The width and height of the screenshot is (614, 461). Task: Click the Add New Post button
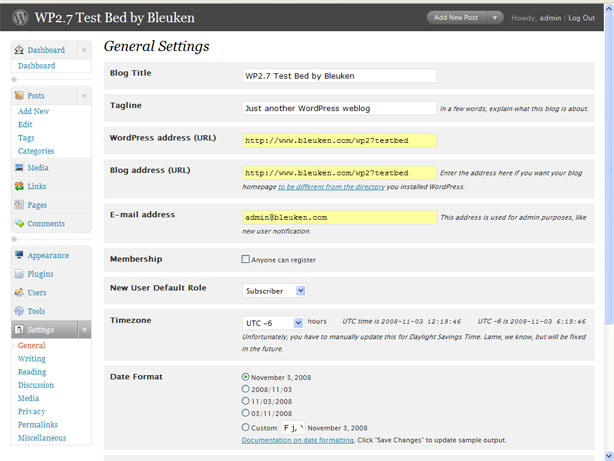click(457, 18)
